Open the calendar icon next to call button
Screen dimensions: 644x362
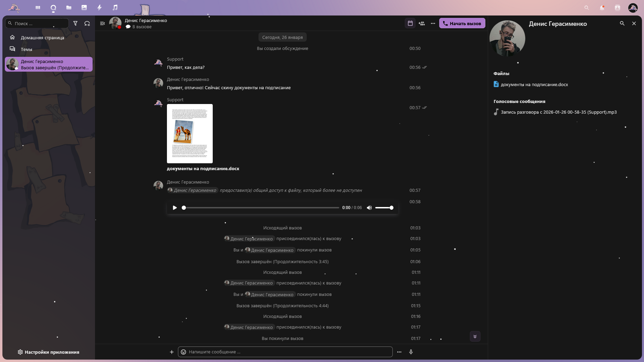point(410,23)
